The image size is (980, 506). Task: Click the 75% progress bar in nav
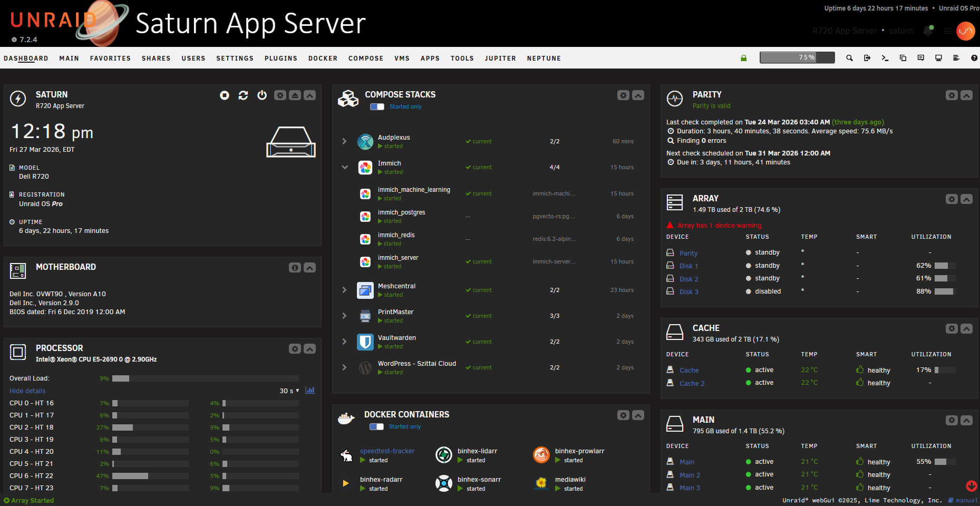click(x=797, y=57)
